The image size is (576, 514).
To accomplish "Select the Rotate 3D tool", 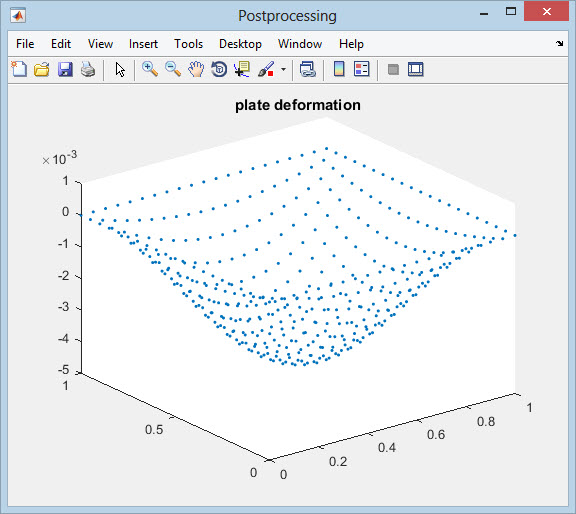I will pyautogui.click(x=219, y=69).
